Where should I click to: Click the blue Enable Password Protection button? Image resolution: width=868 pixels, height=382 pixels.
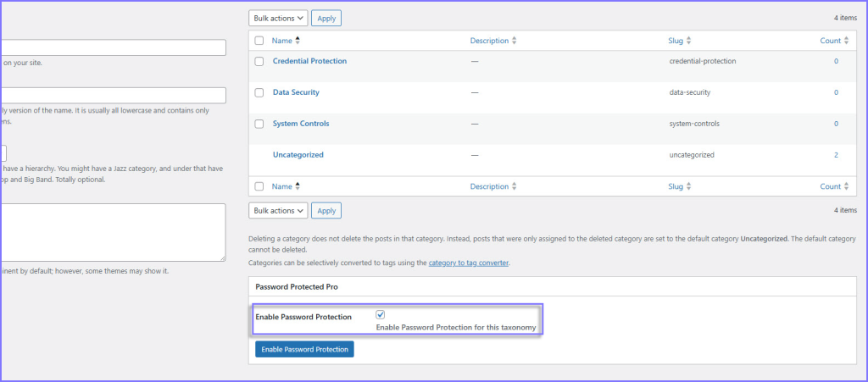point(304,349)
